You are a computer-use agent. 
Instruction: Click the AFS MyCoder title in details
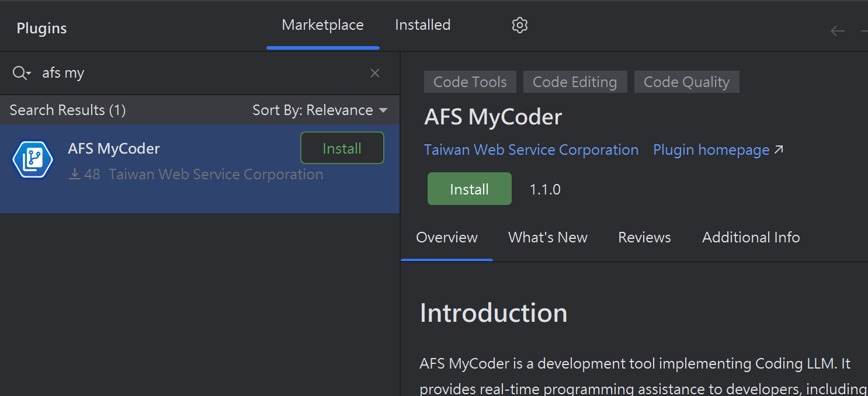pyautogui.click(x=493, y=117)
